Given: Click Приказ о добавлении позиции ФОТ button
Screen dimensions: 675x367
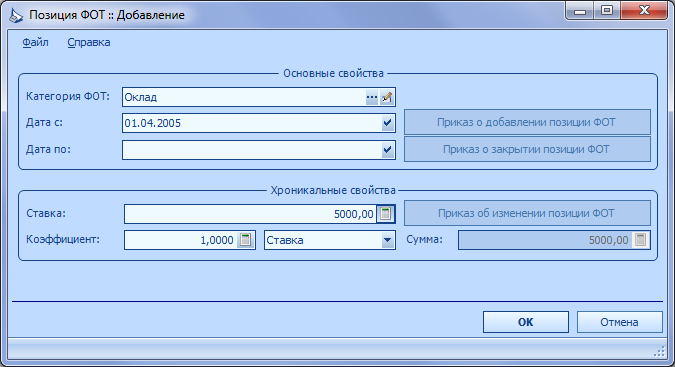Looking at the screenshot, I should [527, 122].
